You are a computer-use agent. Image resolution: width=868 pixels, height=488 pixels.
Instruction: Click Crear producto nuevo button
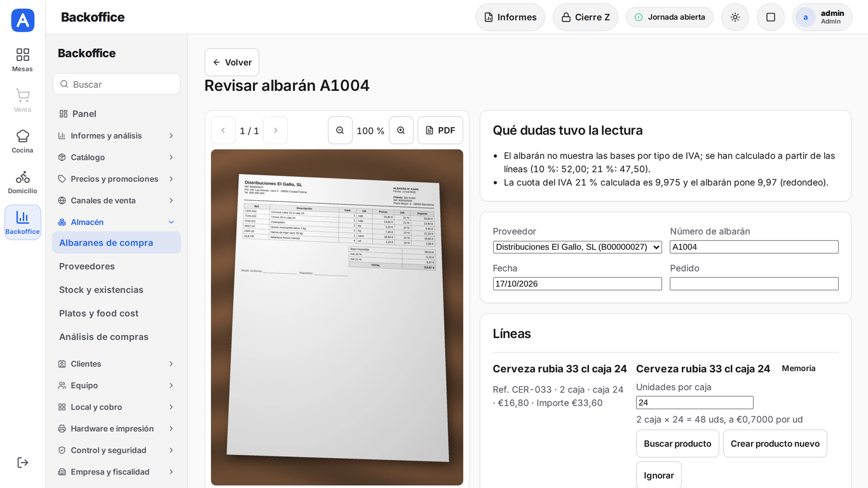(775, 444)
